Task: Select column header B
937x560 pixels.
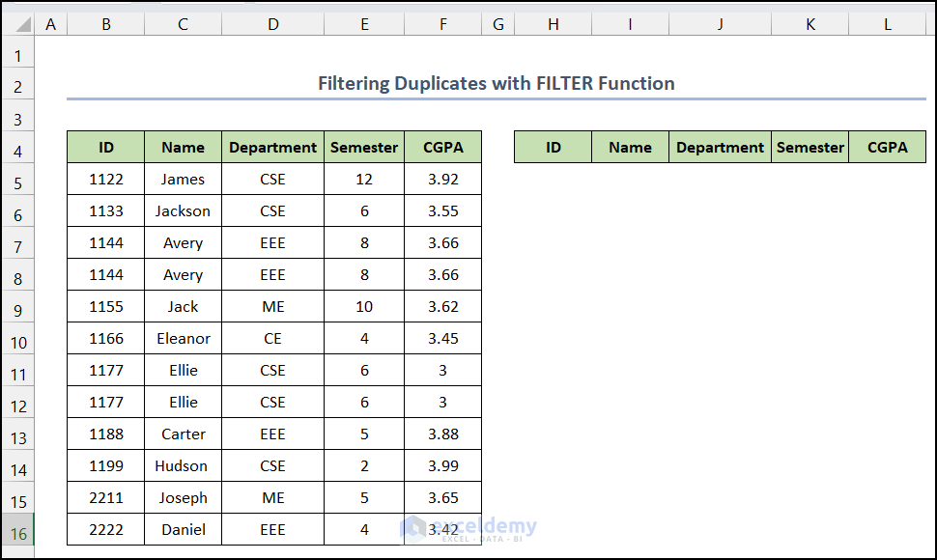Action: coord(105,23)
